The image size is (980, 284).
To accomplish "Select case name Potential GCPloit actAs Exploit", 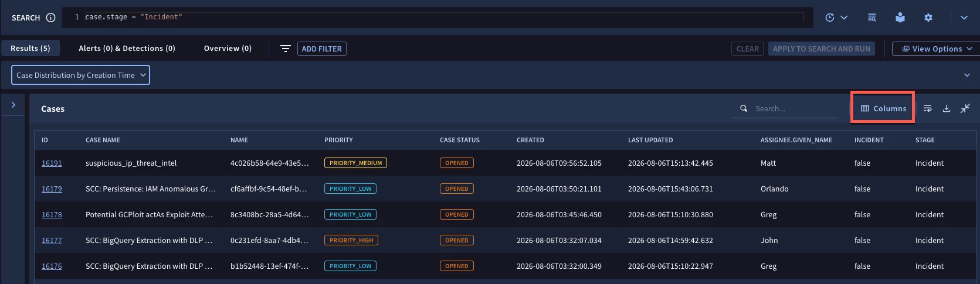I will (x=149, y=214).
